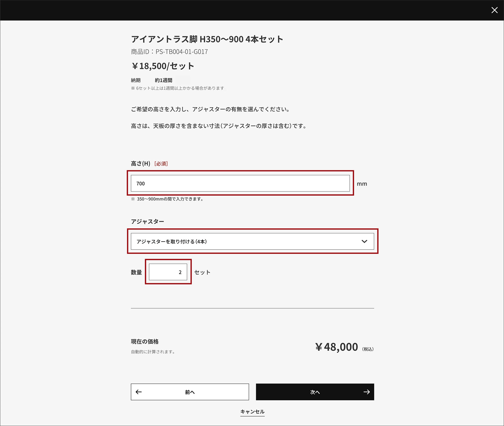Click the 350〜900mm input range hint
Image resolution: width=504 pixels, height=426 pixels.
click(170, 199)
